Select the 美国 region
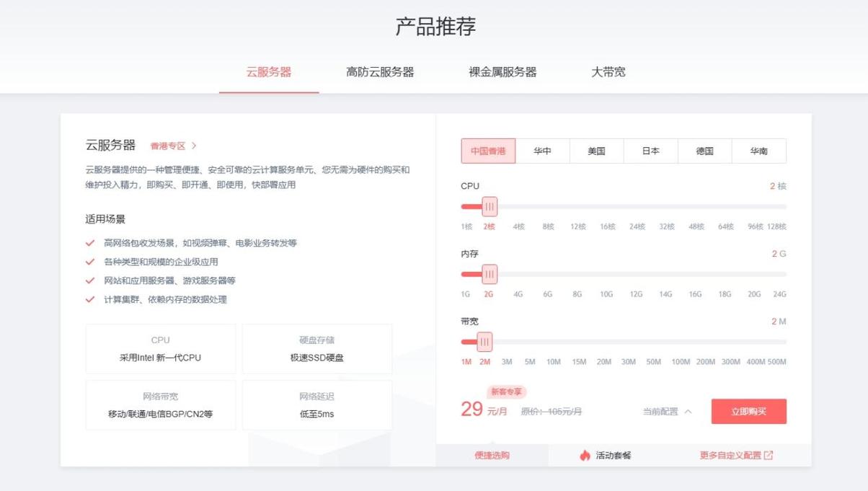The width and height of the screenshot is (868, 491). pos(596,151)
